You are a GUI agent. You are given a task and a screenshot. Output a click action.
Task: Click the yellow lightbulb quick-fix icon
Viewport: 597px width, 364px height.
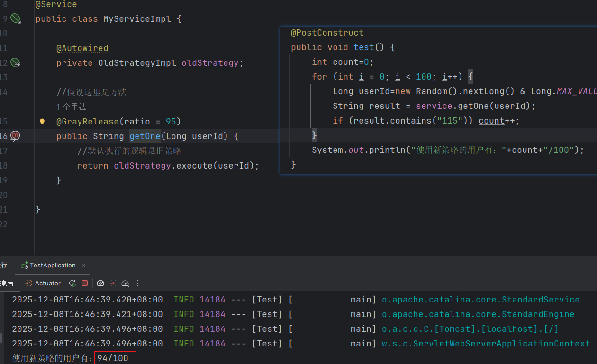pyautogui.click(x=42, y=122)
